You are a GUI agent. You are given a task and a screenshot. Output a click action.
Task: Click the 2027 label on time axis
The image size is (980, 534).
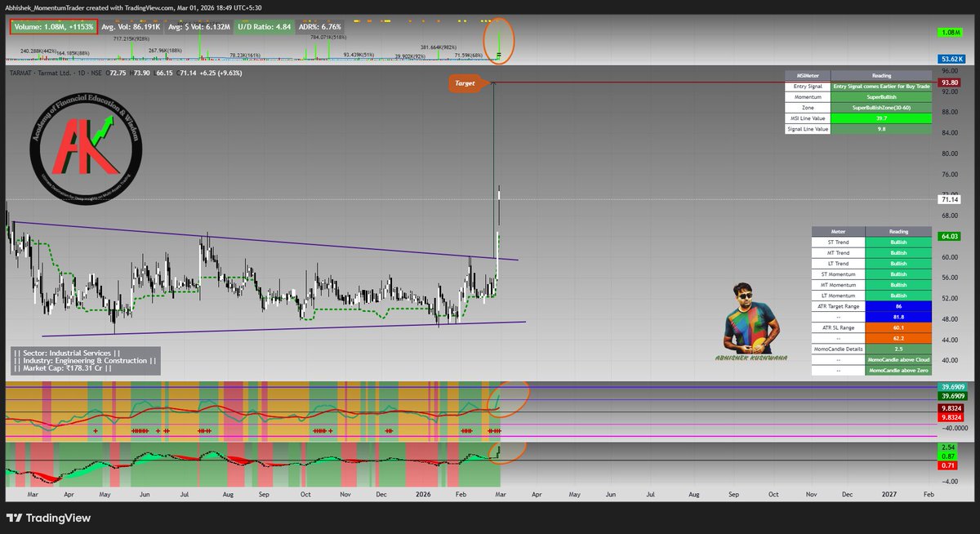(889, 494)
